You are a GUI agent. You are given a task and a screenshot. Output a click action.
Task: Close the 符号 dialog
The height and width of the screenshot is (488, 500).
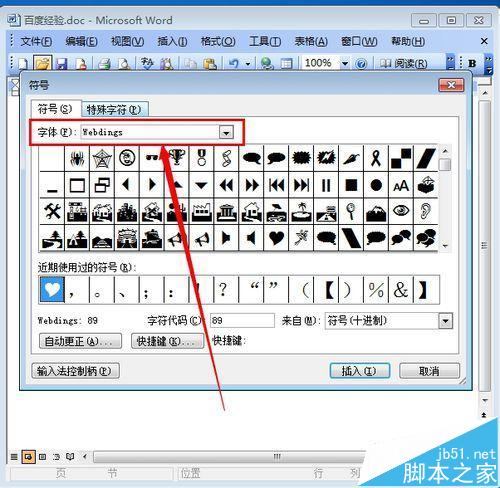coord(451,85)
